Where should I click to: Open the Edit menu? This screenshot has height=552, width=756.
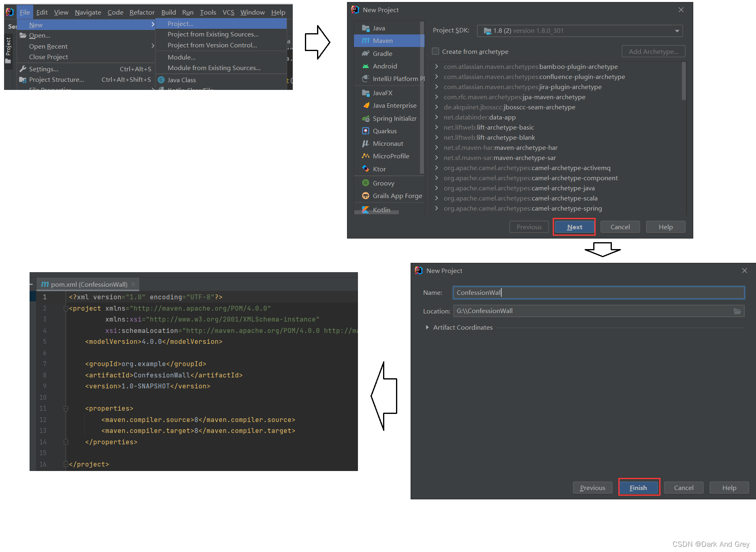point(42,13)
